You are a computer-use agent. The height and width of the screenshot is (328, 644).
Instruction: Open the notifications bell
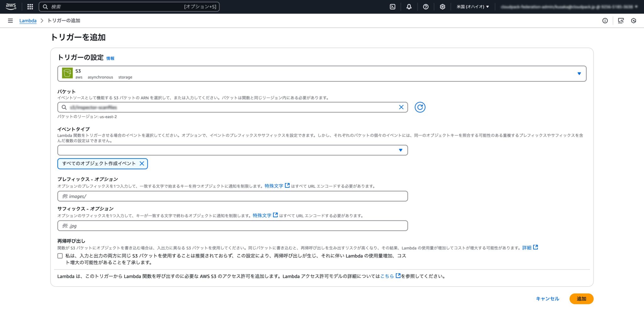click(x=409, y=7)
